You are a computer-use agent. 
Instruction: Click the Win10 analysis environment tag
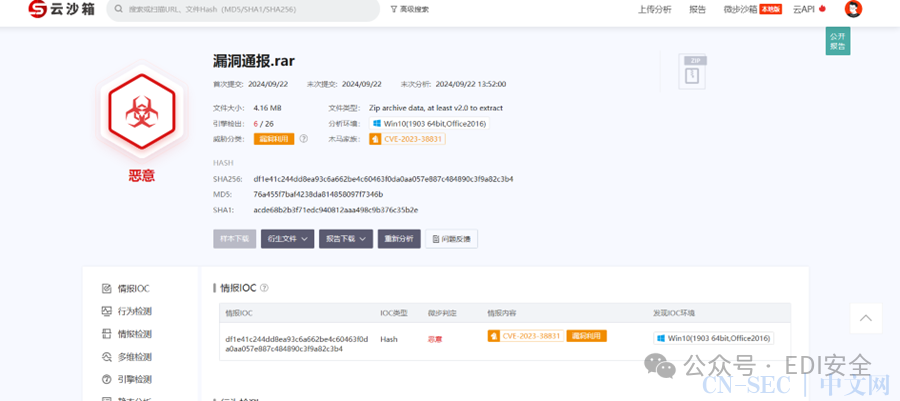(429, 123)
